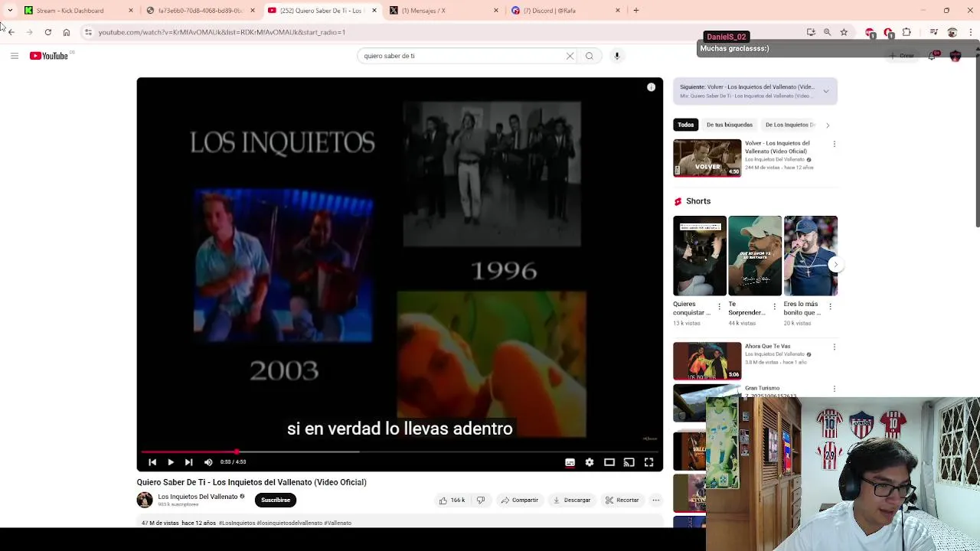Open the Los Inquietos Del Vallenato channel name
This screenshot has height=551, width=980.
(x=198, y=497)
